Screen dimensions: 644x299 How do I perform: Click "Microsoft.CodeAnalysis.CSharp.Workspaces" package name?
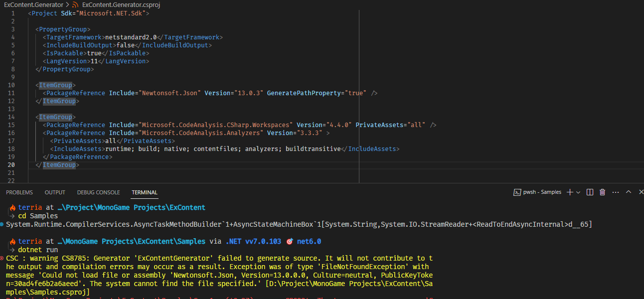(x=216, y=125)
